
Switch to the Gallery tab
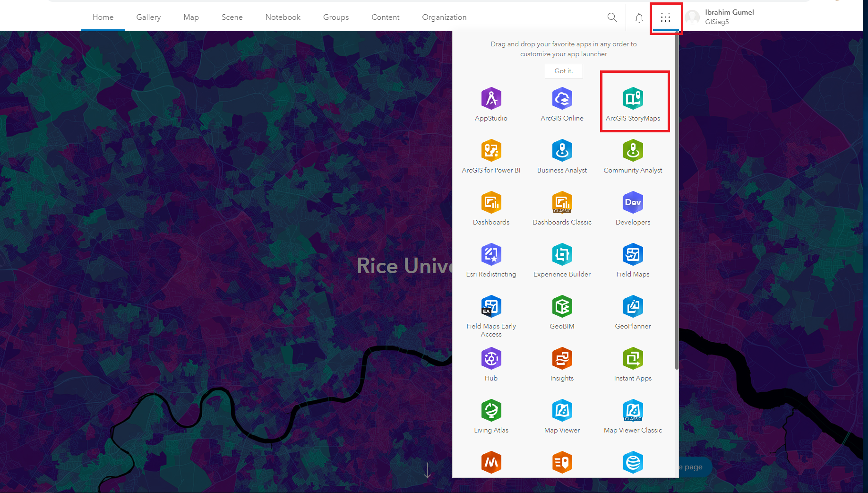148,17
